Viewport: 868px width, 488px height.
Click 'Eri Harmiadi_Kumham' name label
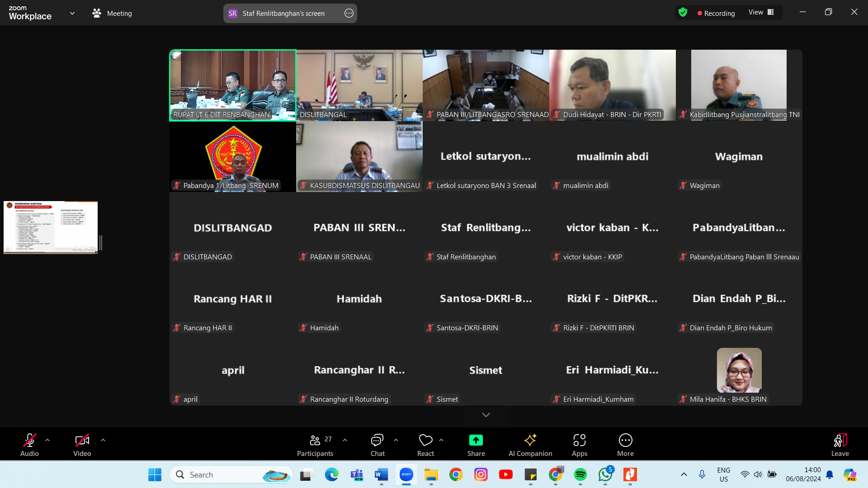click(598, 399)
